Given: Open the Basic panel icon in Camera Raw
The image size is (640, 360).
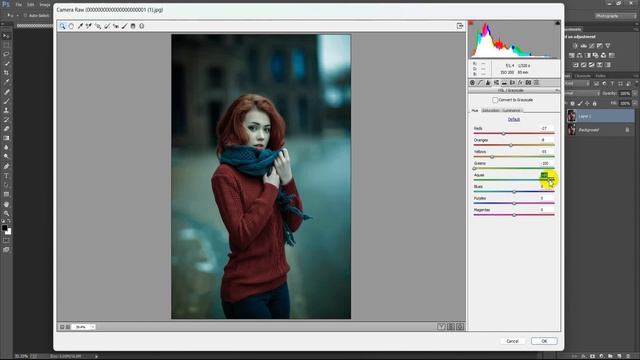Looking at the screenshot, I should (x=472, y=83).
